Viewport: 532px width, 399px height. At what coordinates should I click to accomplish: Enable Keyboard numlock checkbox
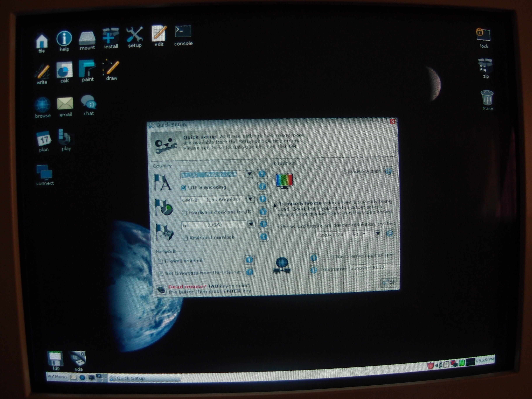click(x=185, y=238)
